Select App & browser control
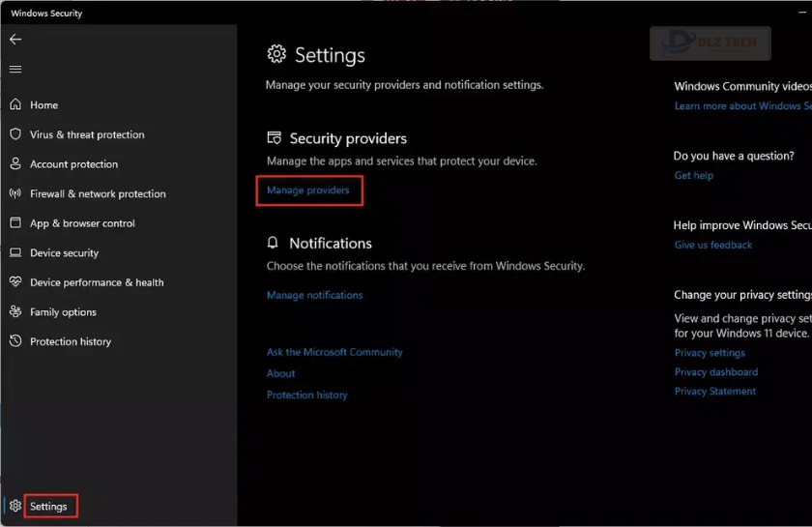 coord(82,223)
